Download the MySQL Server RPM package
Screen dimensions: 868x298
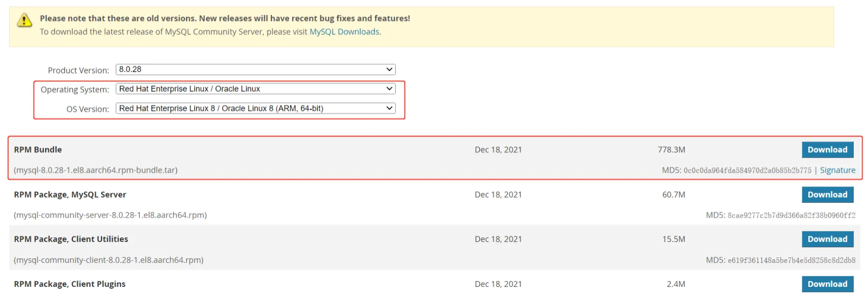pyautogui.click(x=827, y=194)
